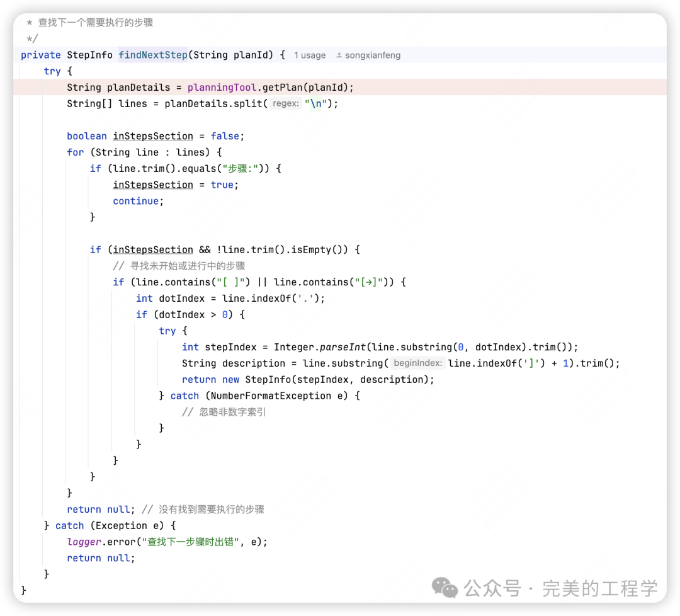Open the "1 usage" inlay hint
The height and width of the screenshot is (616, 680).
(310, 55)
